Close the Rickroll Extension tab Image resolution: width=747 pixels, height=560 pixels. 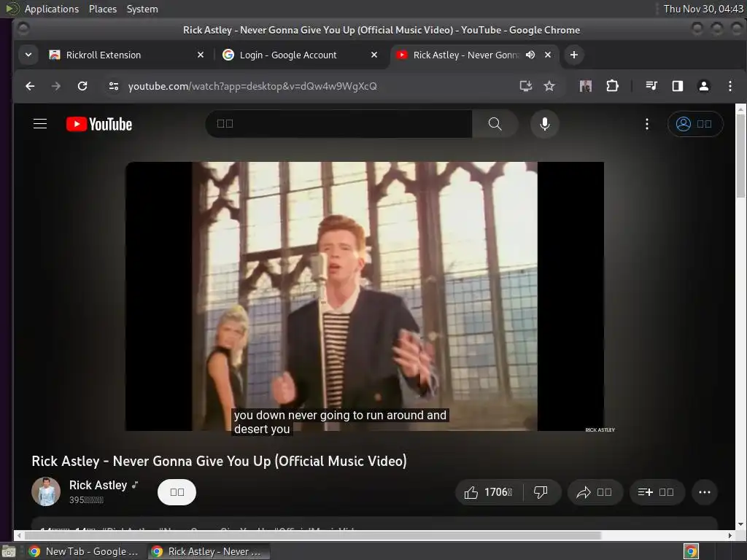point(201,55)
